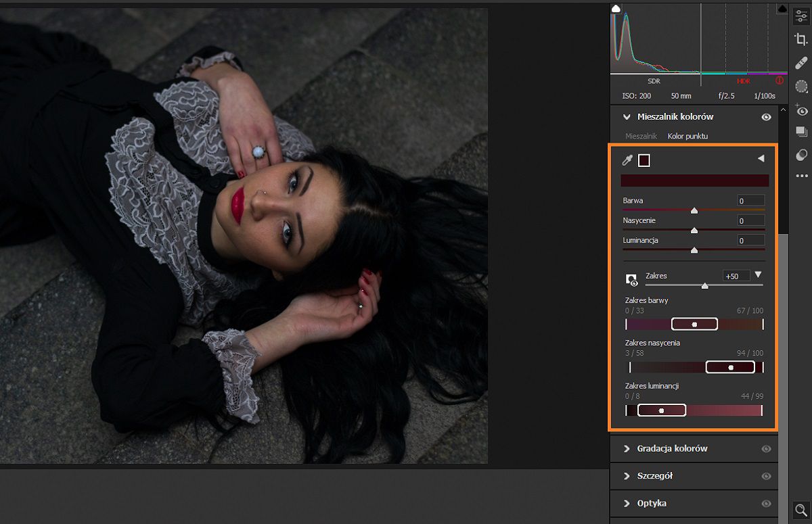This screenshot has height=524, width=812.
Task: Select the Healing bandage tool
Action: (x=801, y=63)
